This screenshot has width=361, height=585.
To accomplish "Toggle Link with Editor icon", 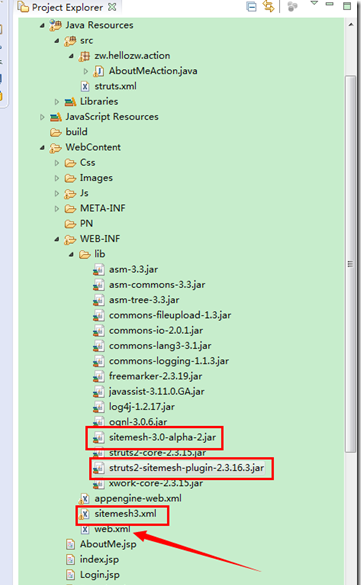I will pyautogui.click(x=269, y=6).
